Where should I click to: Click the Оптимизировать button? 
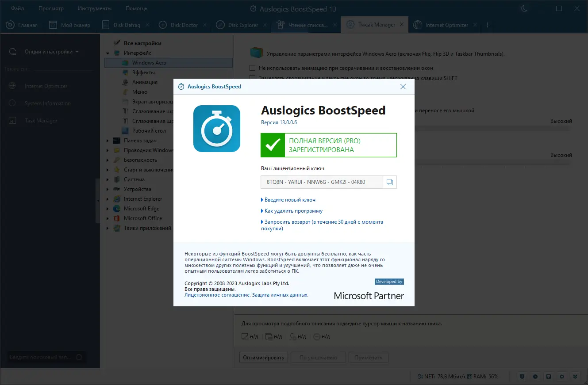[264, 358]
